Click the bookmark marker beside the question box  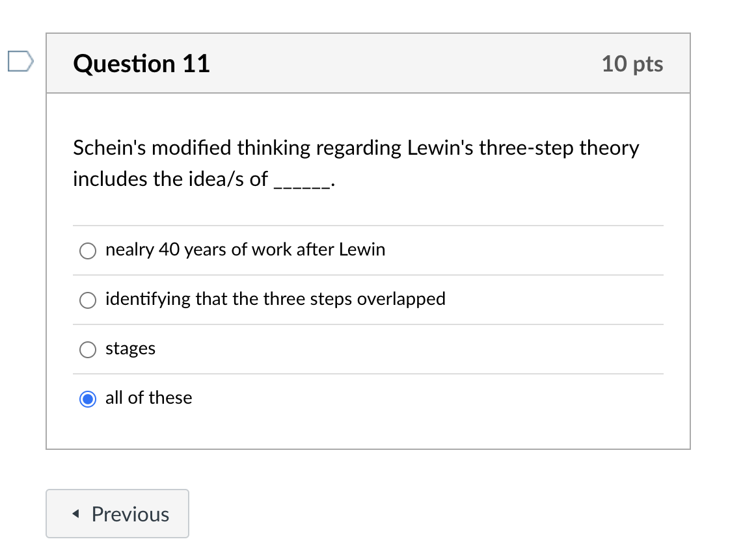(20, 60)
